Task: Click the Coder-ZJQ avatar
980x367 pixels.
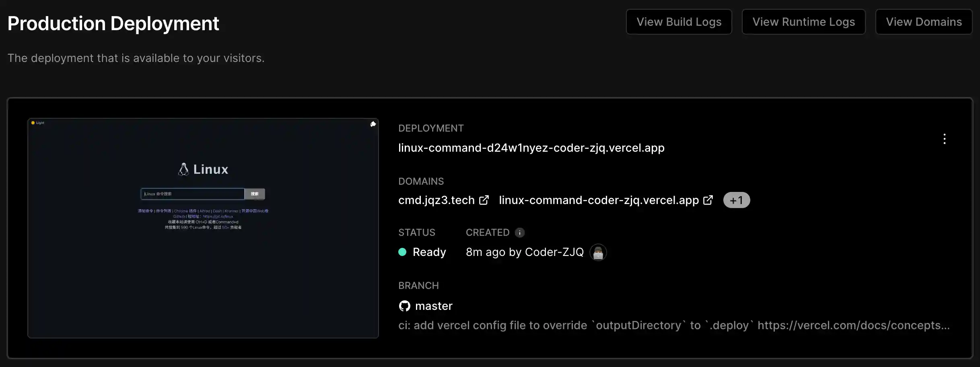Action: pos(598,252)
